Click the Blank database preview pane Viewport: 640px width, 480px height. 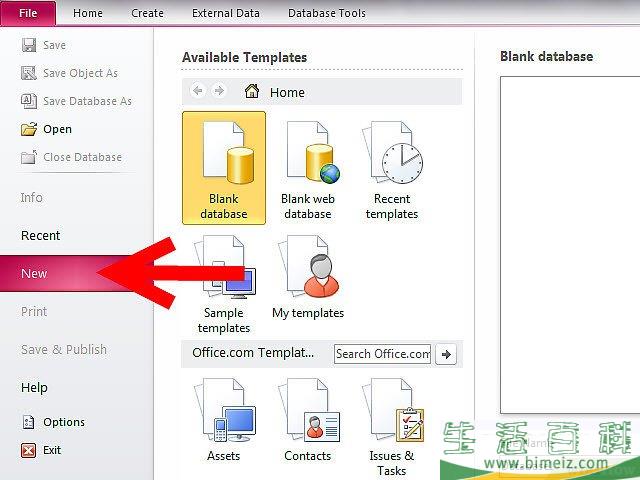[570, 244]
